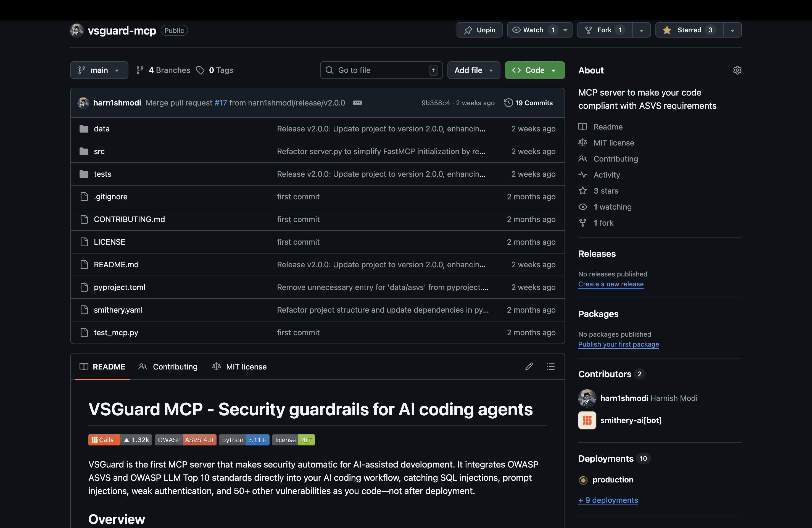This screenshot has height=528, width=812.
Task: Open the + 9 deployments link
Action: 608,500
